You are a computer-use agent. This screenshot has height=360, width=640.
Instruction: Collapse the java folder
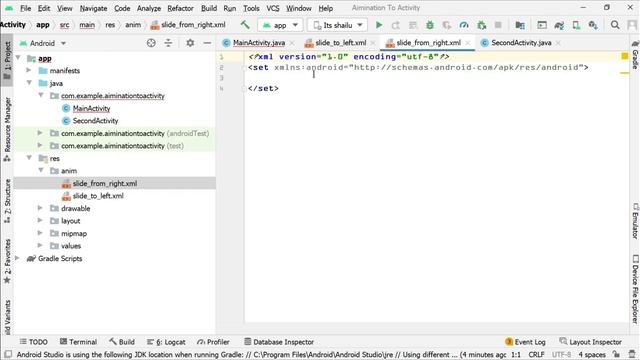(29, 83)
